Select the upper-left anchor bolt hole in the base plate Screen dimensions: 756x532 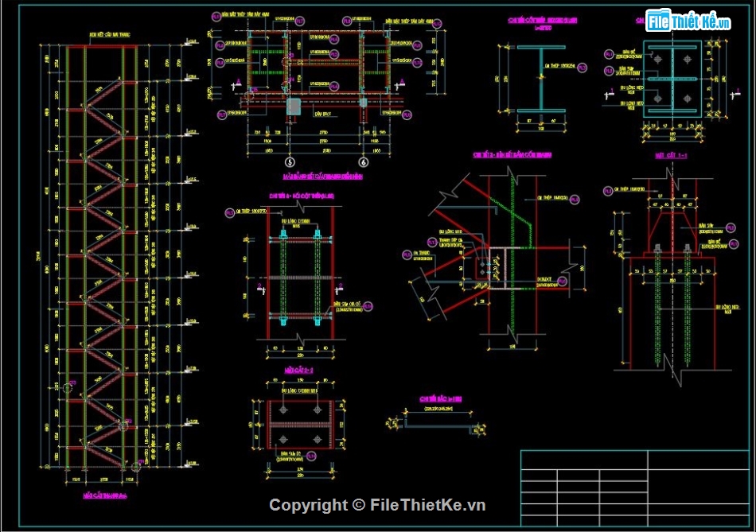coord(658,60)
